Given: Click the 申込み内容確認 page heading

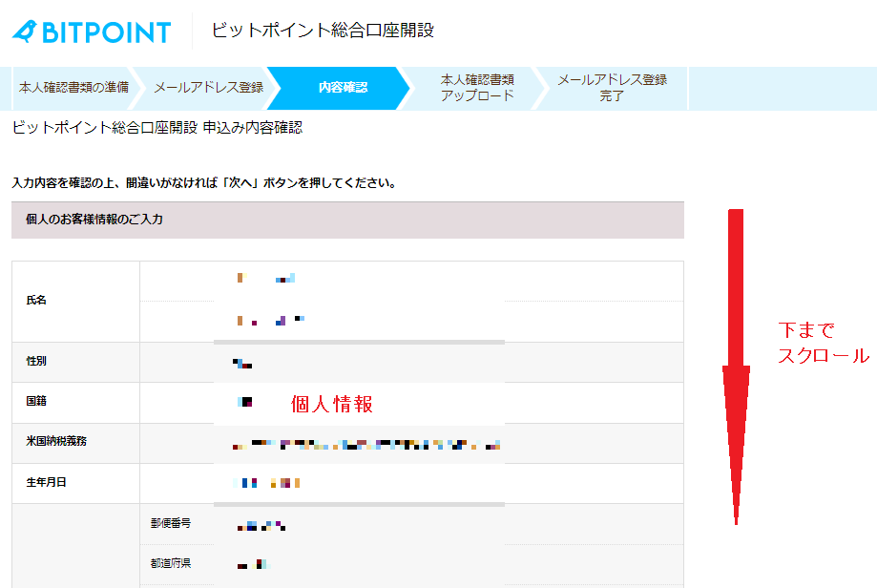Looking at the screenshot, I should point(157,127).
